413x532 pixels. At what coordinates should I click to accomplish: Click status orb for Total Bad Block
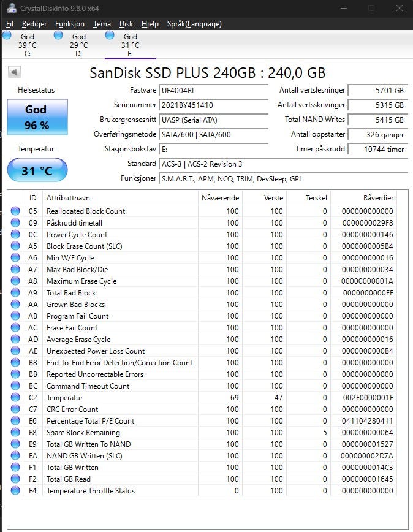15,292
